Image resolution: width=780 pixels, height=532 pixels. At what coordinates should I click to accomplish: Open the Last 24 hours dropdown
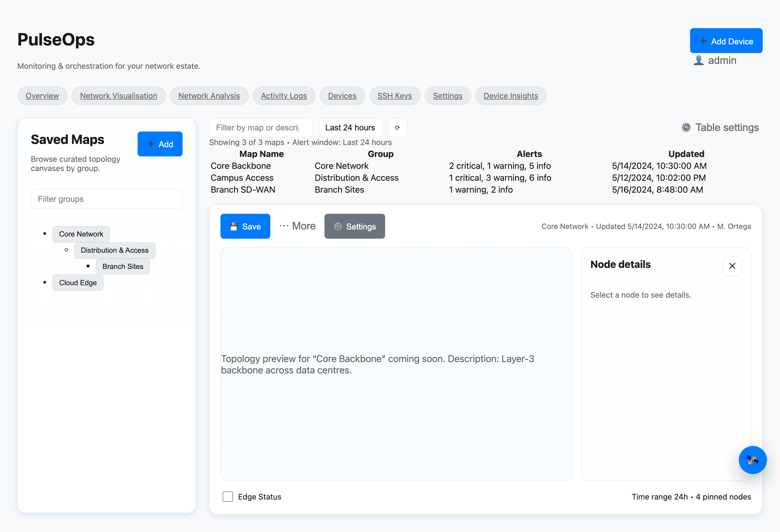click(350, 128)
